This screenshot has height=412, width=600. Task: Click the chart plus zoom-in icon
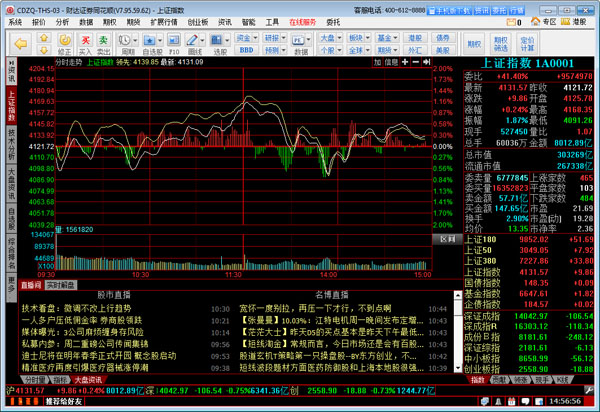click(405, 62)
